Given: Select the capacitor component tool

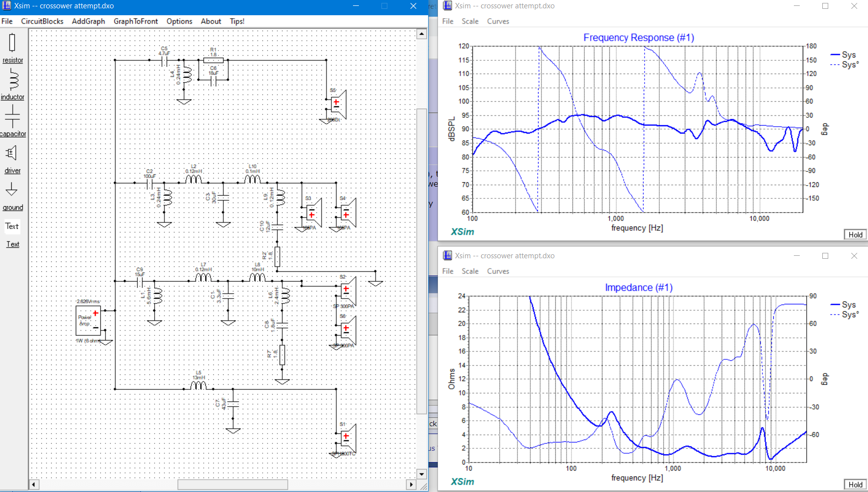Looking at the screenshot, I should [12, 121].
